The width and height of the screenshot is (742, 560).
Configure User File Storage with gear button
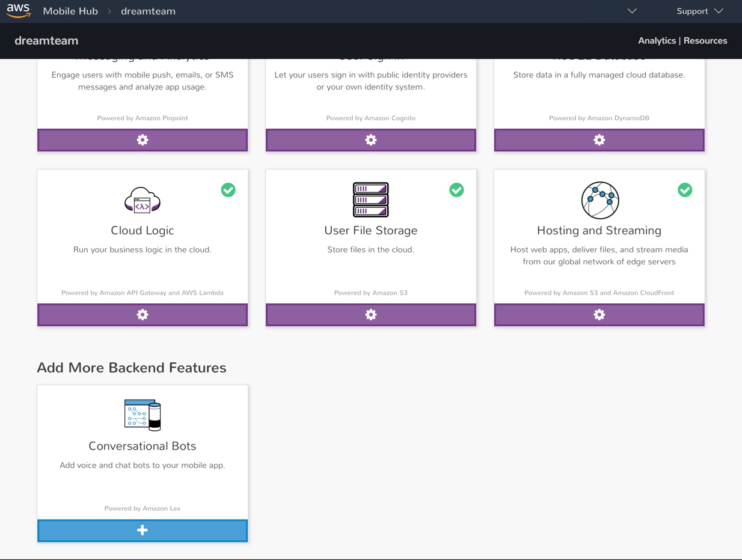tap(371, 315)
